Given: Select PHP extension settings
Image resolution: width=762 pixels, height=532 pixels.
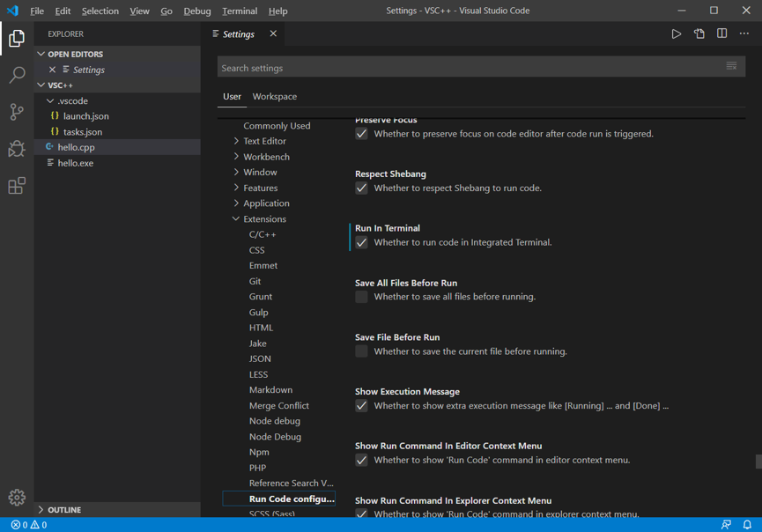Looking at the screenshot, I should pos(257,468).
